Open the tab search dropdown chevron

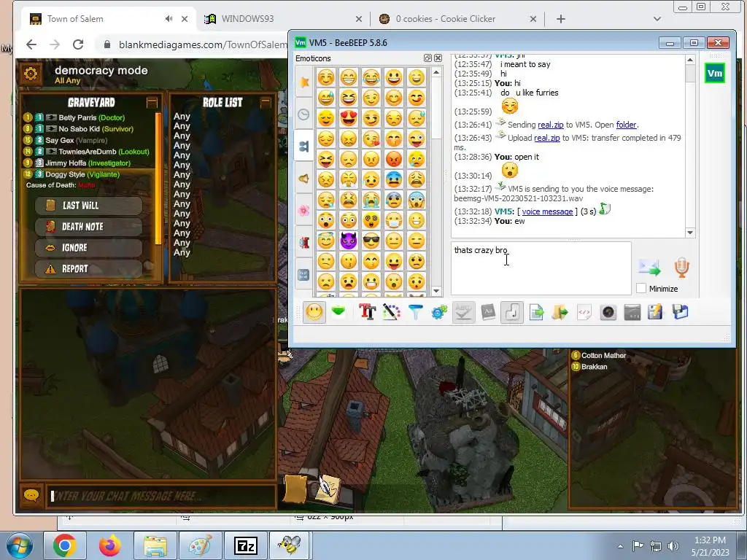657,19
